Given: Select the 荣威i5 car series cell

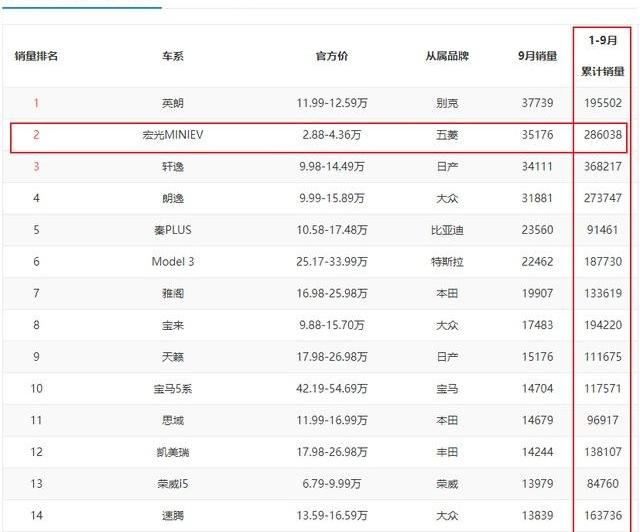Looking at the screenshot, I should tap(173, 484).
